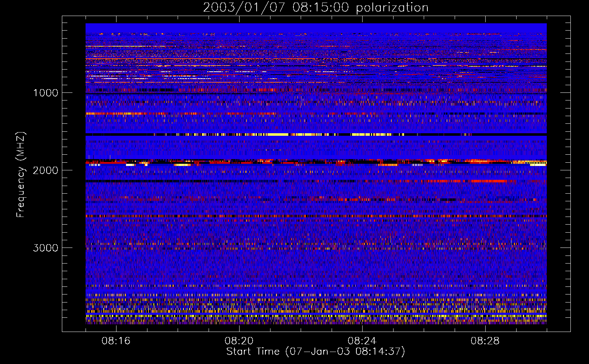Click the bright red band segment just above 2100 MHz near 08:28
This screenshot has width=589, height=364.
[488, 181]
